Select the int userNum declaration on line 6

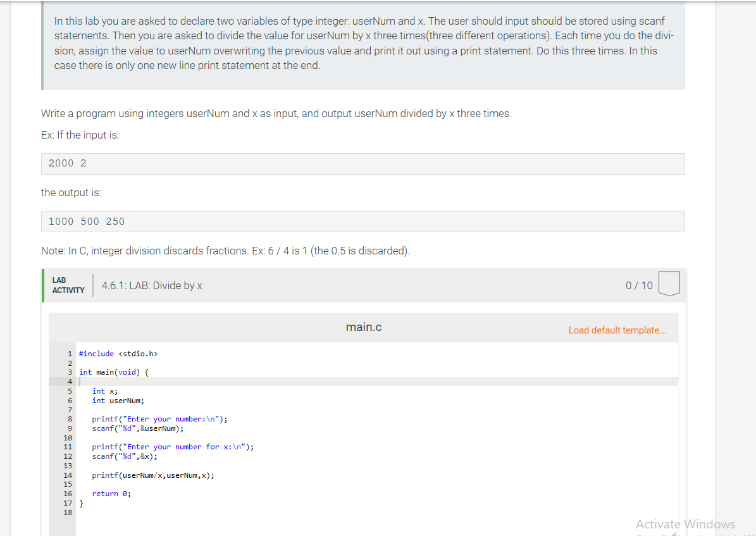pyautogui.click(x=117, y=400)
